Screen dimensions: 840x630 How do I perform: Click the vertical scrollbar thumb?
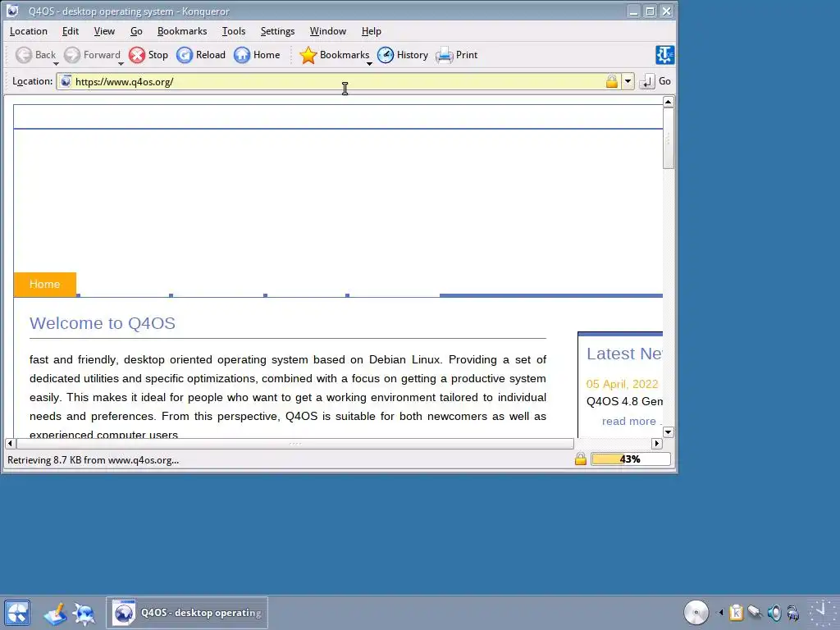pos(668,138)
